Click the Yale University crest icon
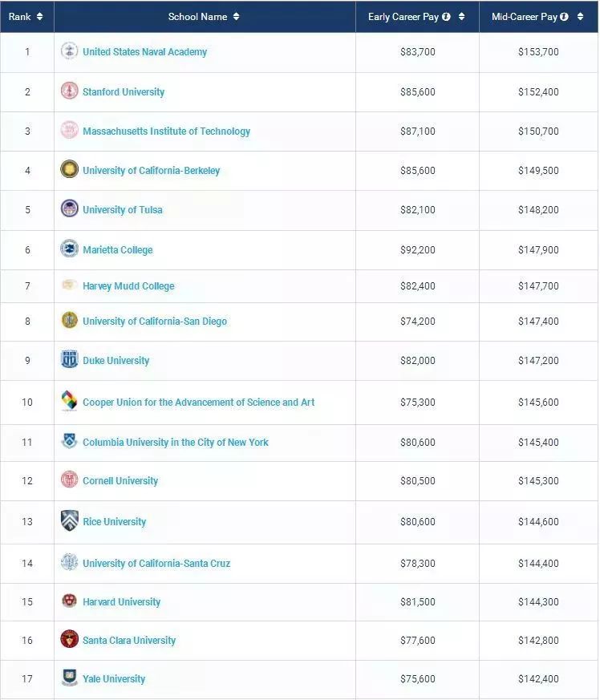600x700 pixels. coord(70,678)
